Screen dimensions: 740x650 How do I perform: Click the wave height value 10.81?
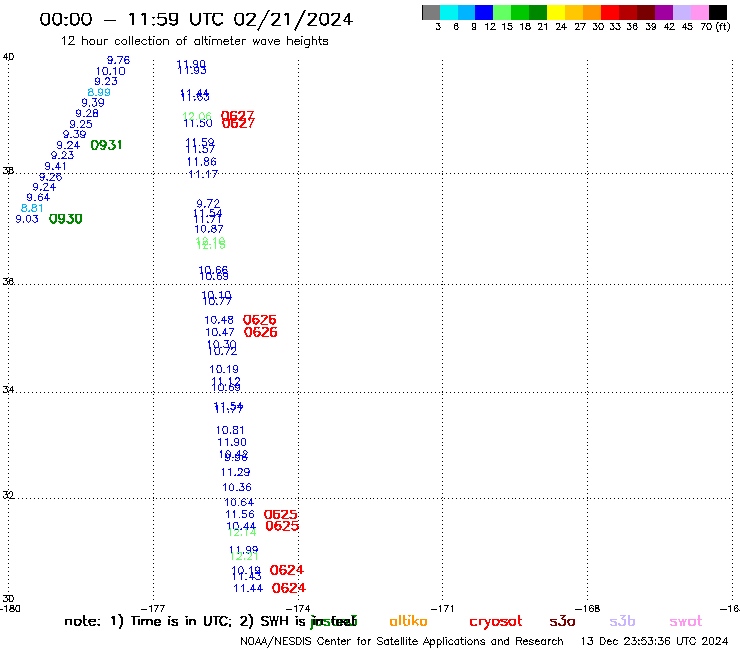tap(230, 430)
